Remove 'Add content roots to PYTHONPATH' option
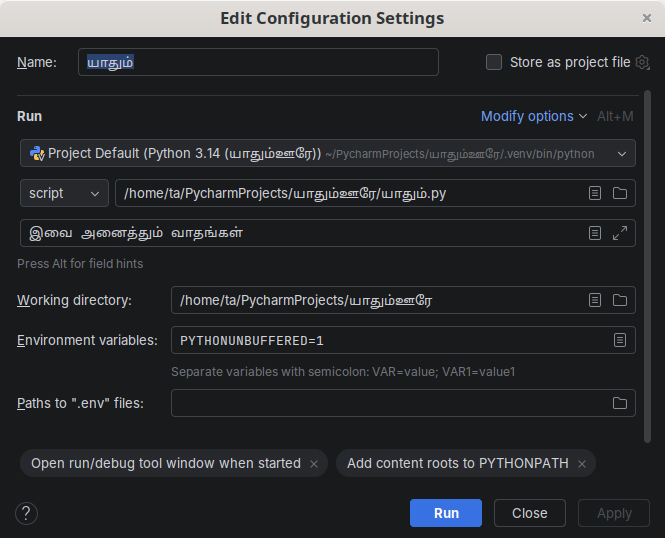665x538 pixels. (x=582, y=464)
